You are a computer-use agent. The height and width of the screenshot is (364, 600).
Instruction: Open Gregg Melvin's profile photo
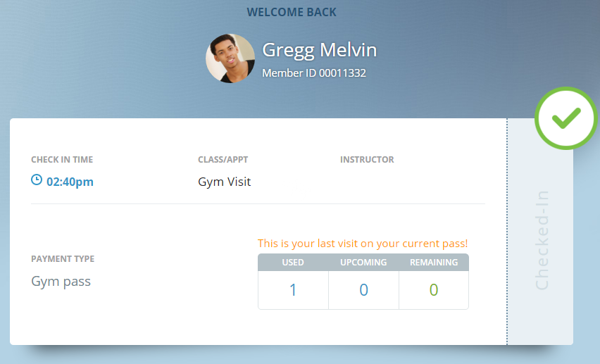(230, 58)
